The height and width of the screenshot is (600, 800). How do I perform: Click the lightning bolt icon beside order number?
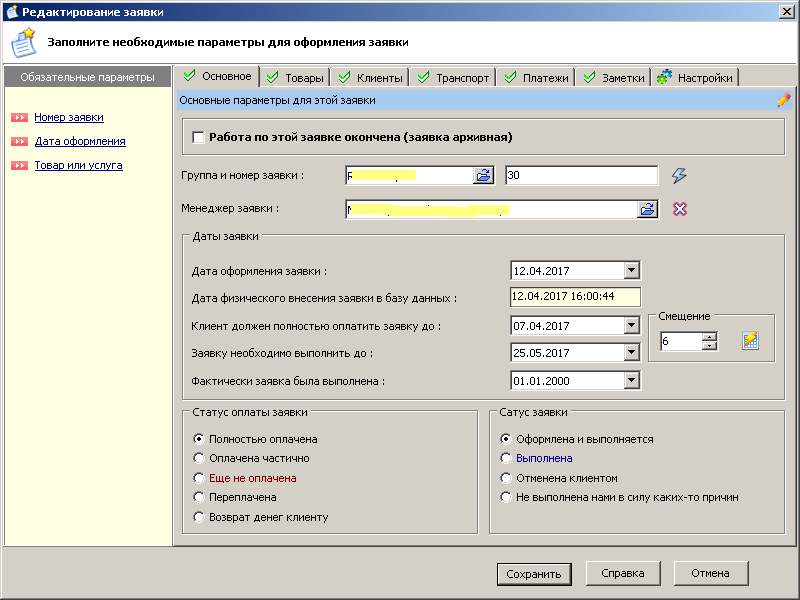tap(679, 176)
